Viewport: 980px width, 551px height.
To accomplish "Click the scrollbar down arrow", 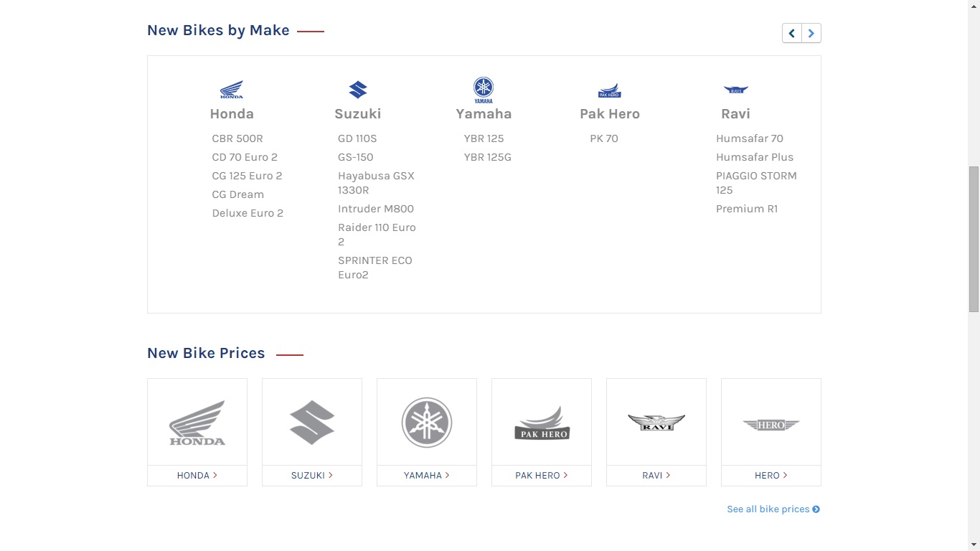I will (x=974, y=545).
